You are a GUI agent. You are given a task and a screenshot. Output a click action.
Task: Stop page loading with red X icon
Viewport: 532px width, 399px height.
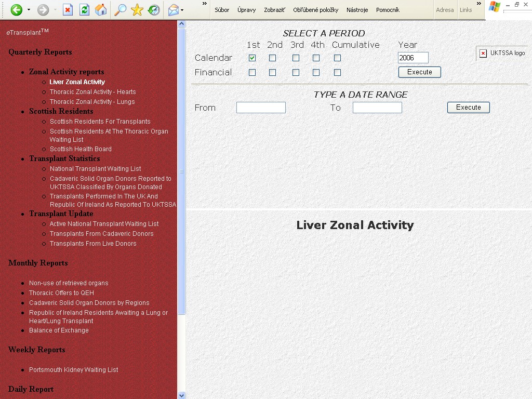pos(68,10)
